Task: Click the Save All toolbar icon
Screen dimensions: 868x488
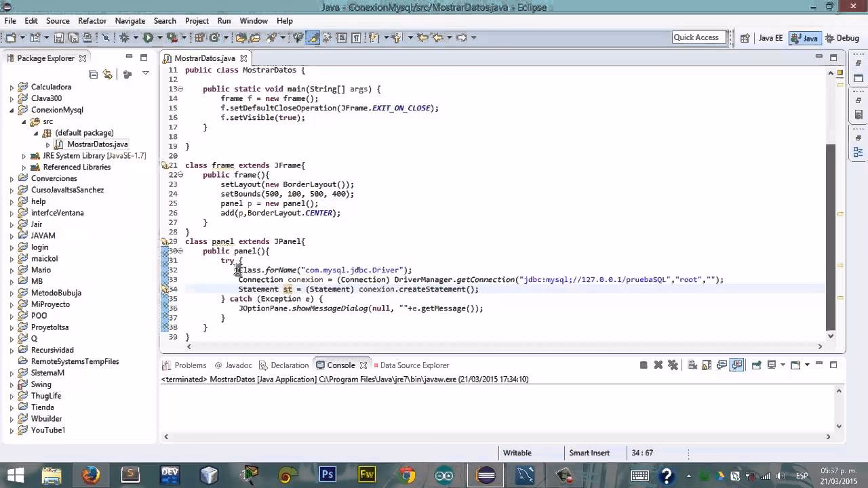Action: pyautogui.click(x=73, y=37)
